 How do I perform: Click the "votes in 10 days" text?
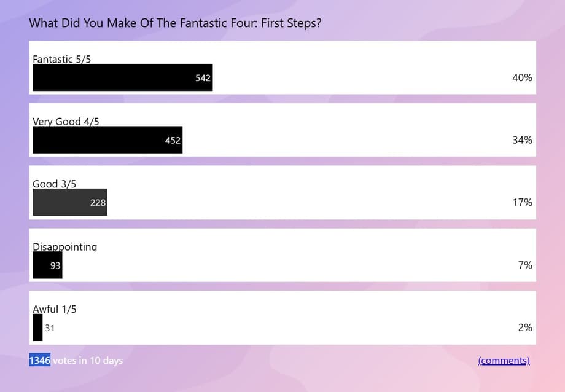(x=87, y=360)
